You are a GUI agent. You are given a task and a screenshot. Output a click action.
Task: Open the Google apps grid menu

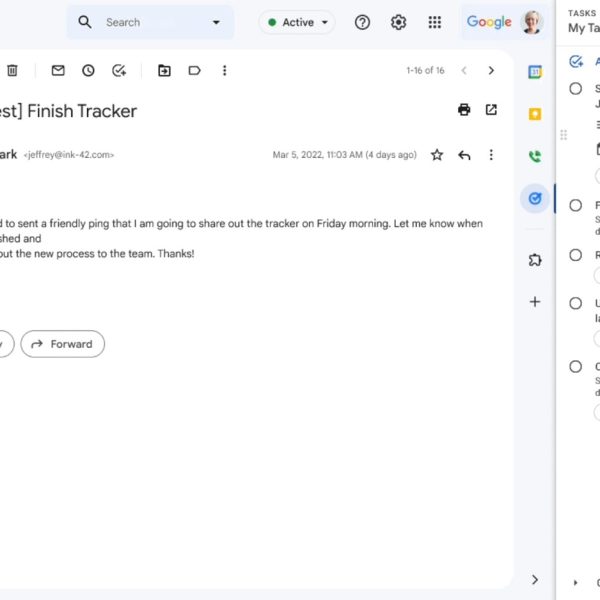[434, 22]
